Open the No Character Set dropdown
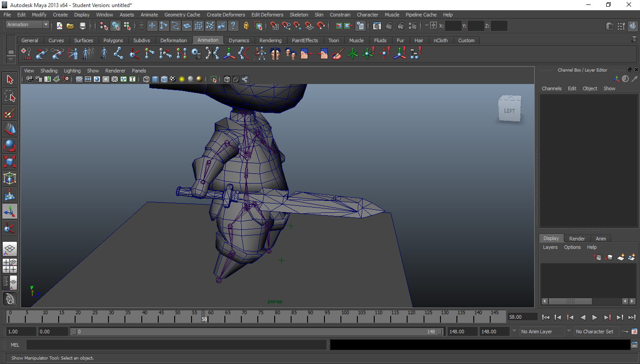Image resolution: width=640 pixels, height=364 pixels. tap(596, 331)
